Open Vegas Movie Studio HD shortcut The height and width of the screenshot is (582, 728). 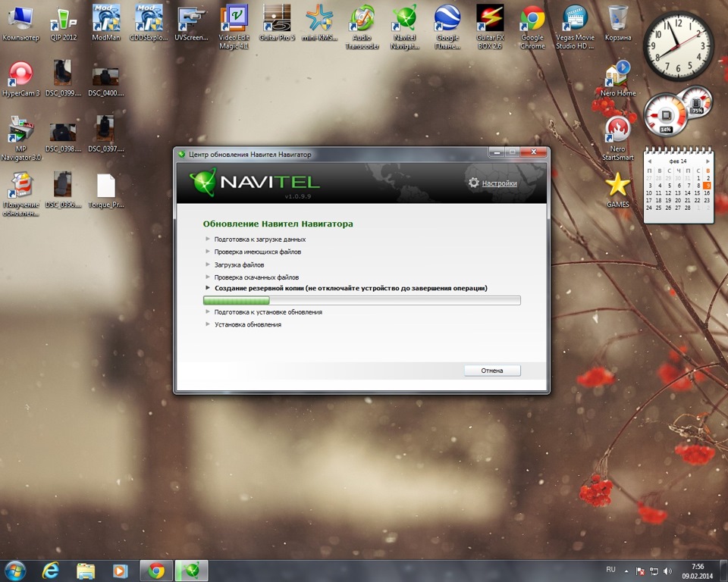tap(576, 28)
